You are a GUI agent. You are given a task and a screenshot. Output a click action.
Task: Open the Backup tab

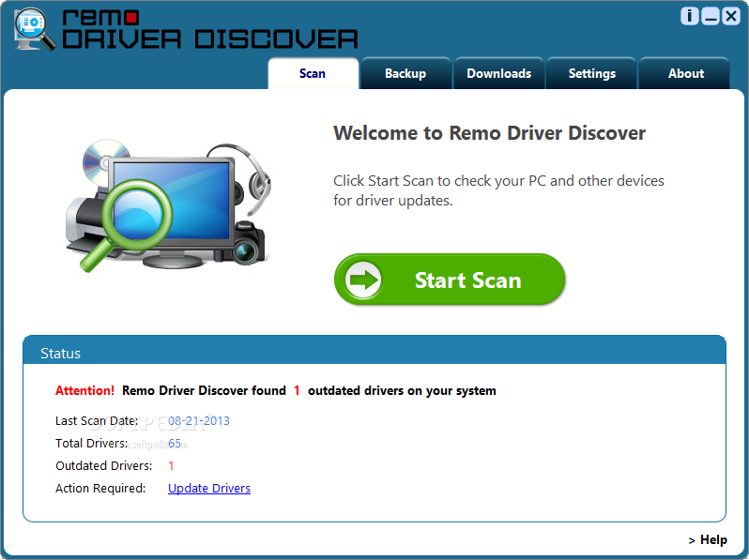(405, 73)
